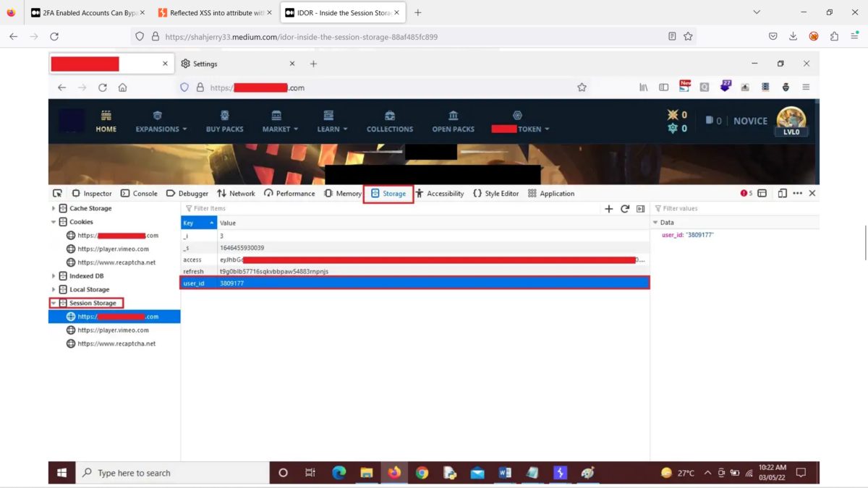Expand the Indexed DB tree node
The image size is (868, 488).
click(x=54, y=275)
